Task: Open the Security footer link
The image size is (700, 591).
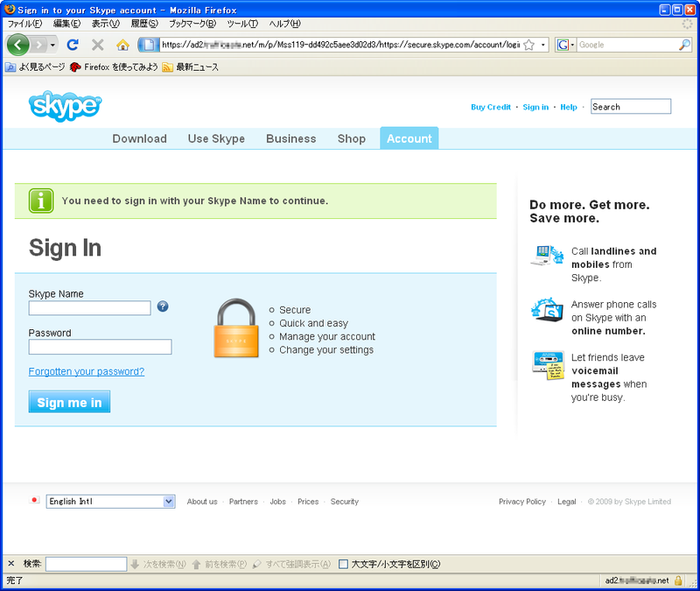Action: tap(345, 502)
